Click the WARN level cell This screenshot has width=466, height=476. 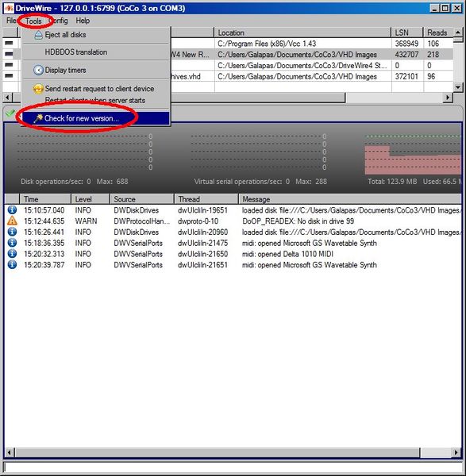tap(86, 221)
